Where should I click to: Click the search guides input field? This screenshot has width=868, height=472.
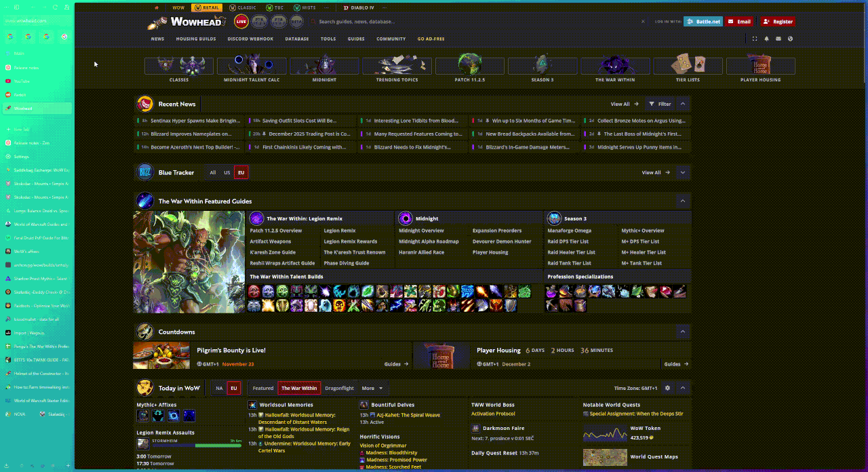click(475, 22)
